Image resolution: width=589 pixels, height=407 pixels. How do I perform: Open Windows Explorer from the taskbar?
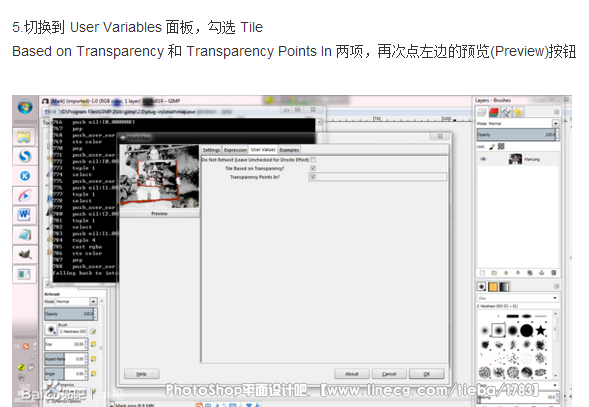coord(24,137)
